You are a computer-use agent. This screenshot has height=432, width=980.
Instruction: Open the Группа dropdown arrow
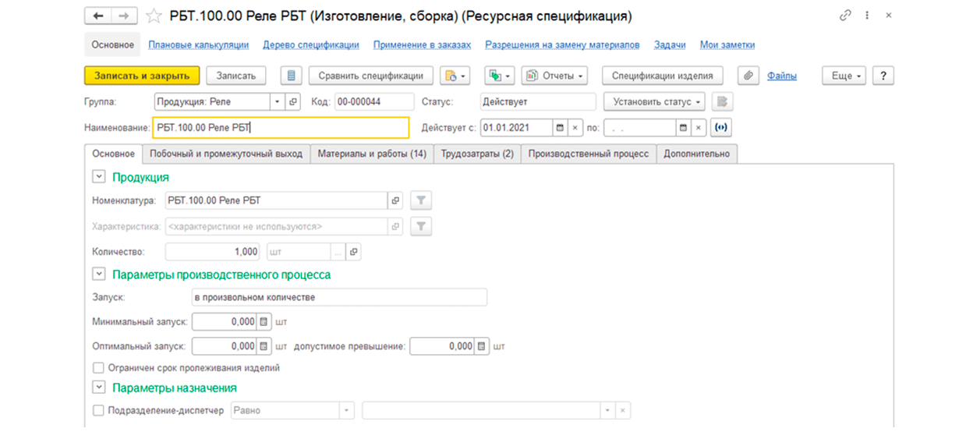(x=279, y=102)
